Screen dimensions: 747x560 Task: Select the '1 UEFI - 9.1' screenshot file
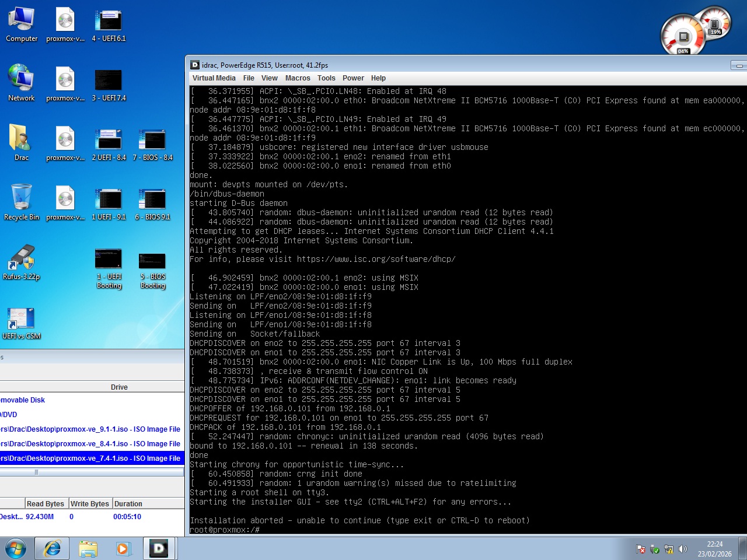click(109, 204)
